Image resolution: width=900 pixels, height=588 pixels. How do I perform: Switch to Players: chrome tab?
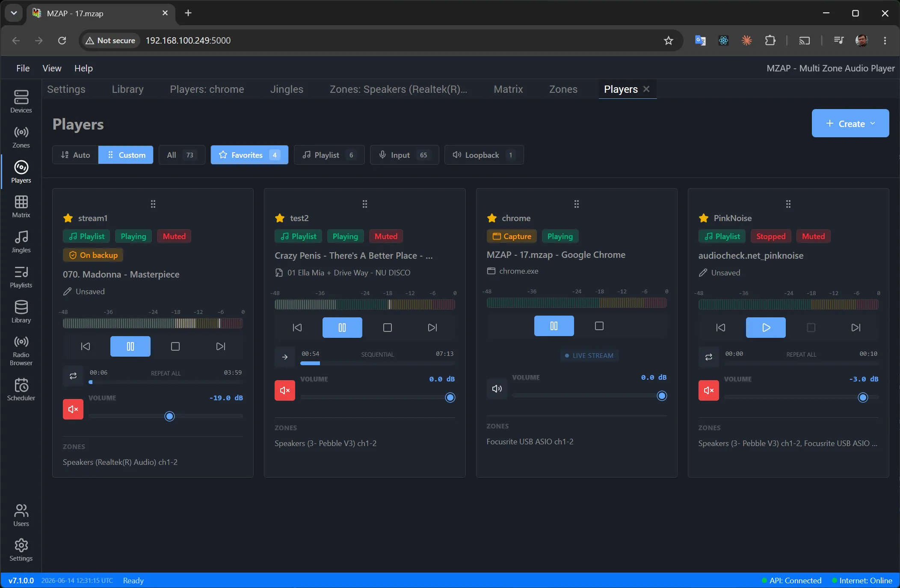pyautogui.click(x=207, y=89)
